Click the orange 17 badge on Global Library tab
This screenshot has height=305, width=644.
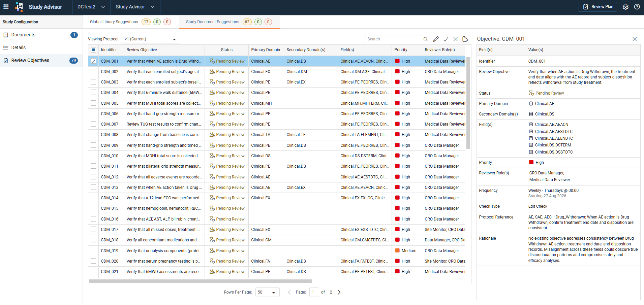[146, 22]
